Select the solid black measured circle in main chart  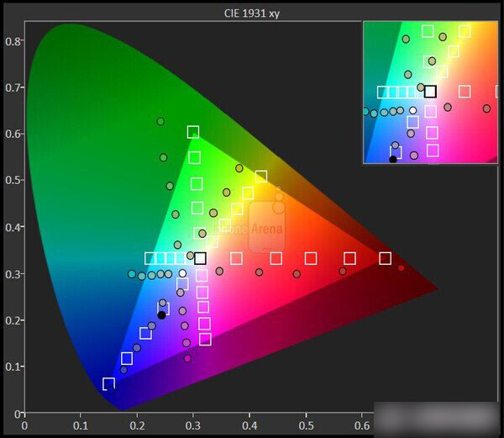(x=161, y=315)
